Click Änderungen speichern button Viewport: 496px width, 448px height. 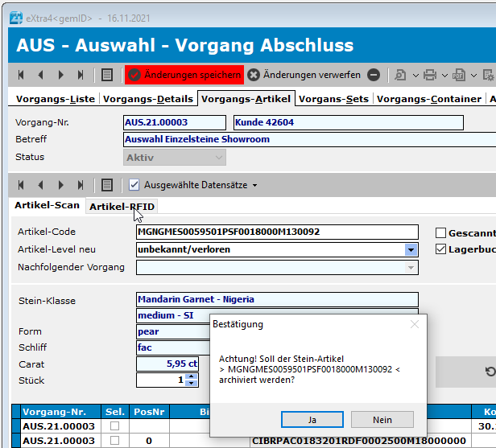184,75
